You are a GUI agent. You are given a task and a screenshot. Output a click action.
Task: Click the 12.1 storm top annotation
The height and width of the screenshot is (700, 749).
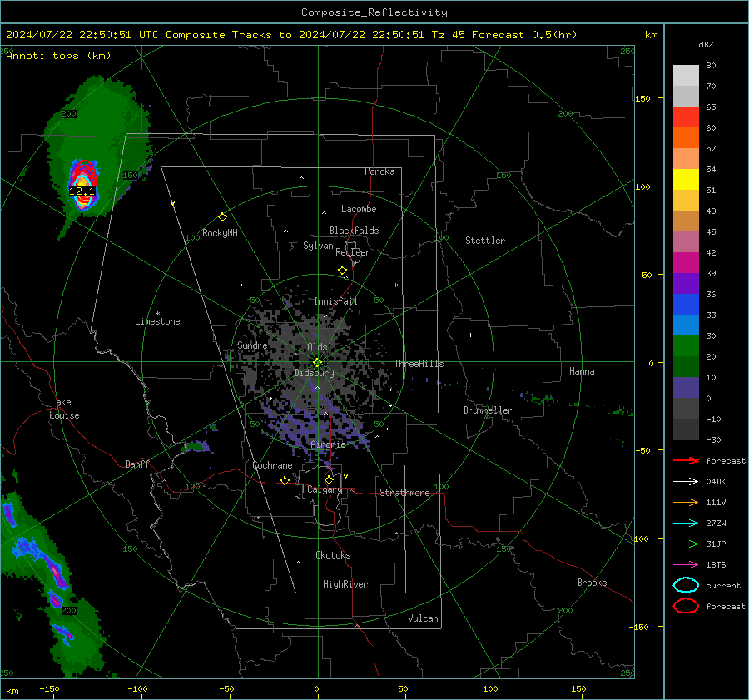(x=82, y=191)
